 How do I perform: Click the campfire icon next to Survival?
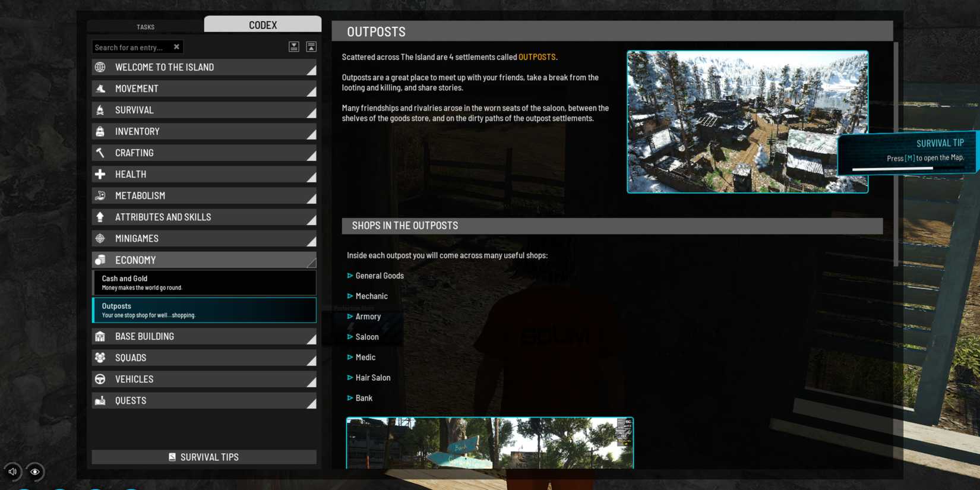coord(100,110)
